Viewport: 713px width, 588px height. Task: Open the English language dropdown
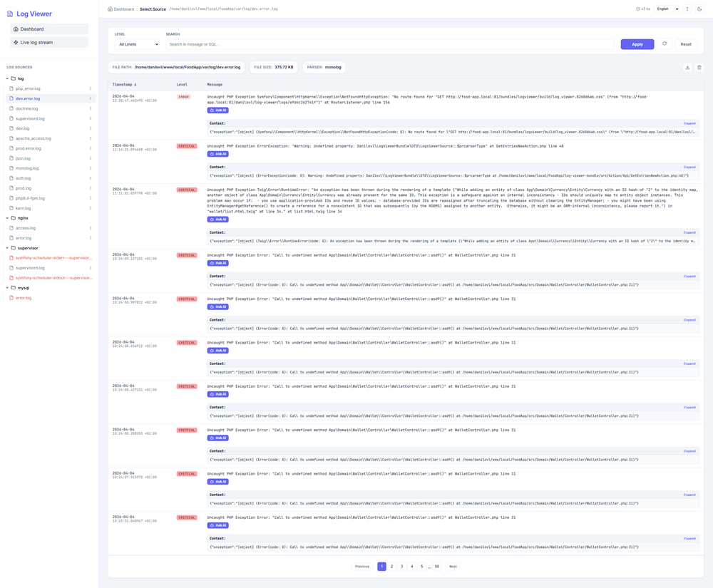point(667,9)
